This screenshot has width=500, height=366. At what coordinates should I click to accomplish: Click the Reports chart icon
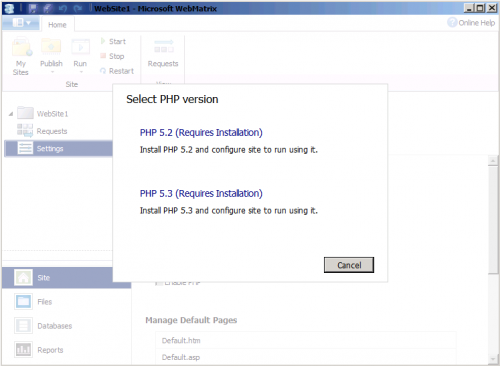pos(23,350)
